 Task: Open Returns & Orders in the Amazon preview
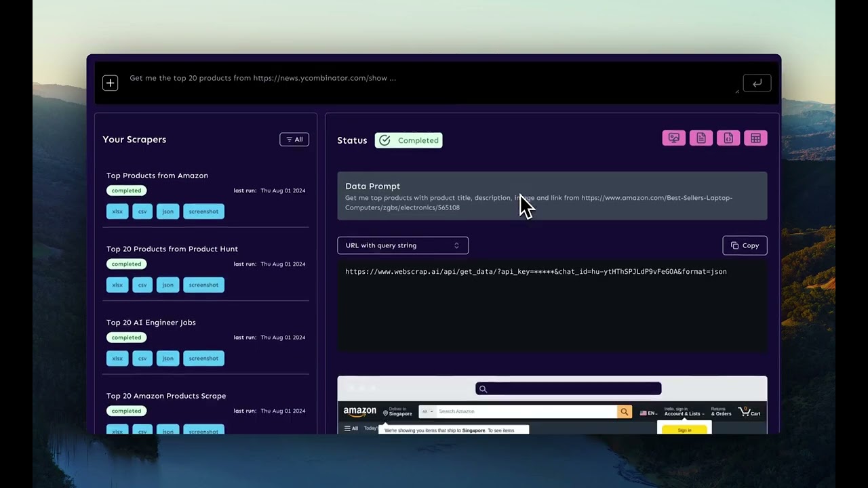pyautogui.click(x=721, y=411)
